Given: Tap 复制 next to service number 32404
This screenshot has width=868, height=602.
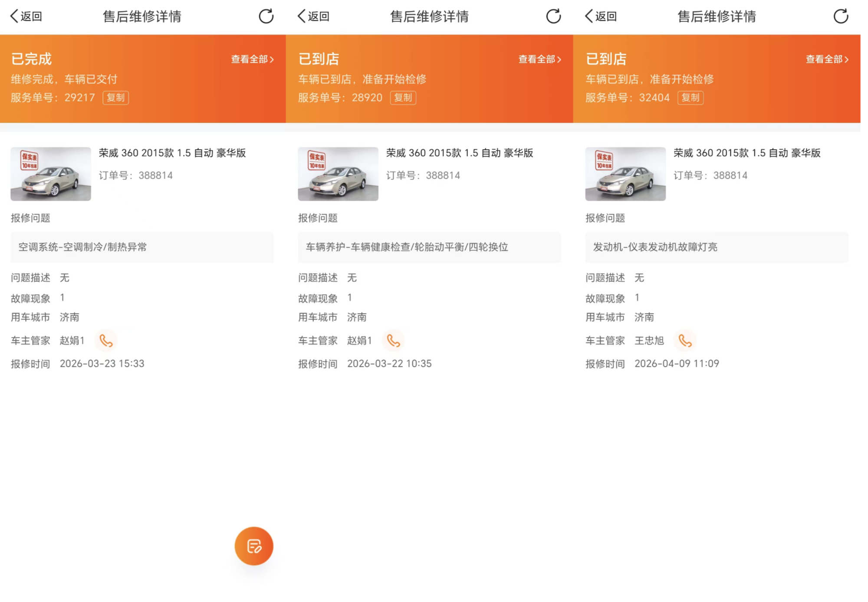Looking at the screenshot, I should tap(690, 98).
